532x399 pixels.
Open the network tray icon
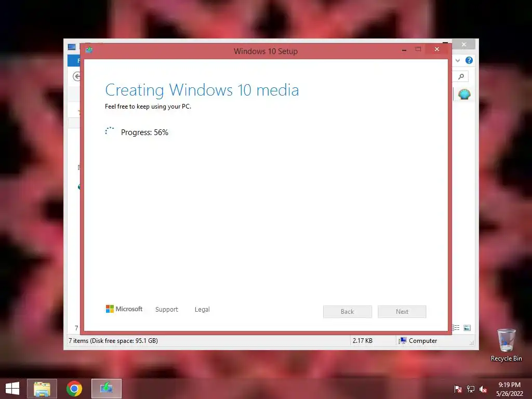tap(471, 389)
